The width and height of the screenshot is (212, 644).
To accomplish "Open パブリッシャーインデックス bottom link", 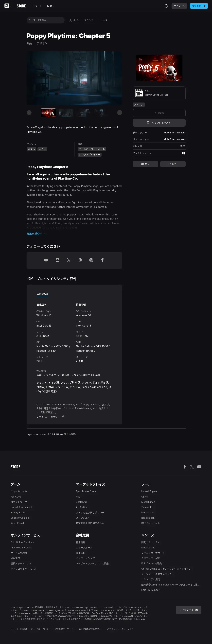I will pyautogui.click(x=120, y=629).
